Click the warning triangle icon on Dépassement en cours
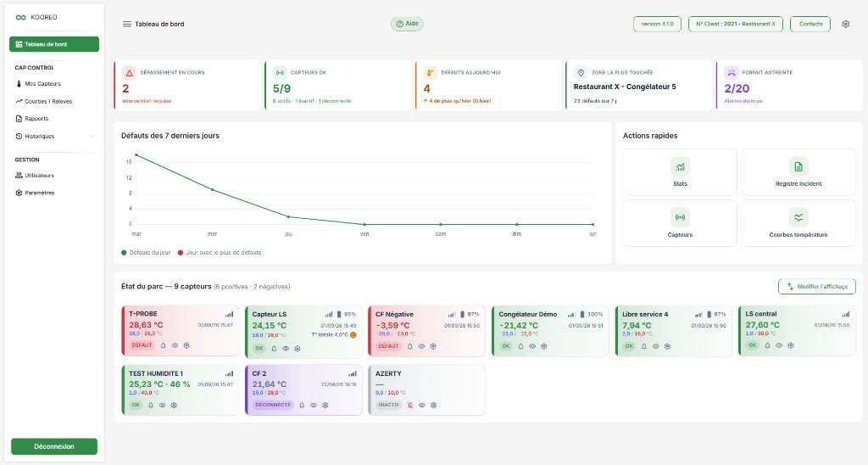 (129, 73)
